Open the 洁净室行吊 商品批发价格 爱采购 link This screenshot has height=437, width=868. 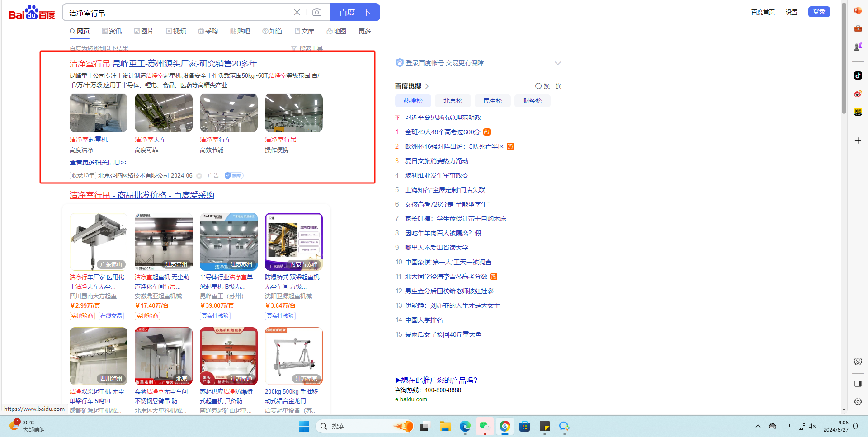[x=142, y=195]
